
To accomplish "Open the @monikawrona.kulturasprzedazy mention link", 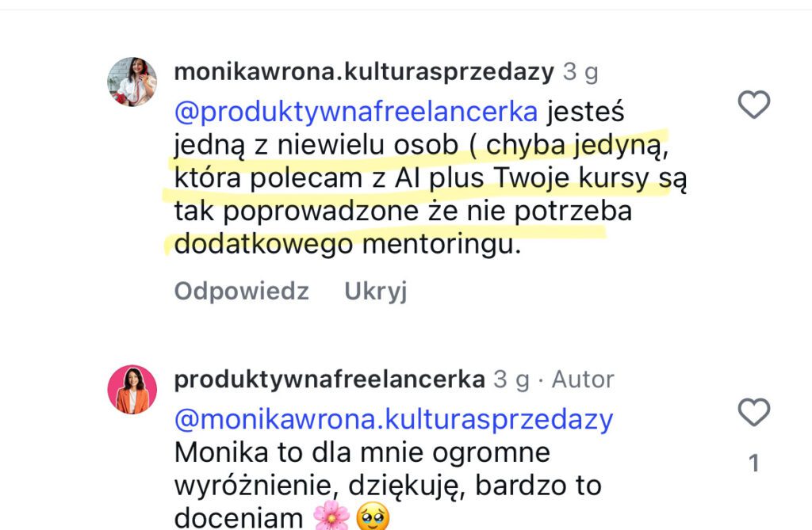I will pos(393,420).
